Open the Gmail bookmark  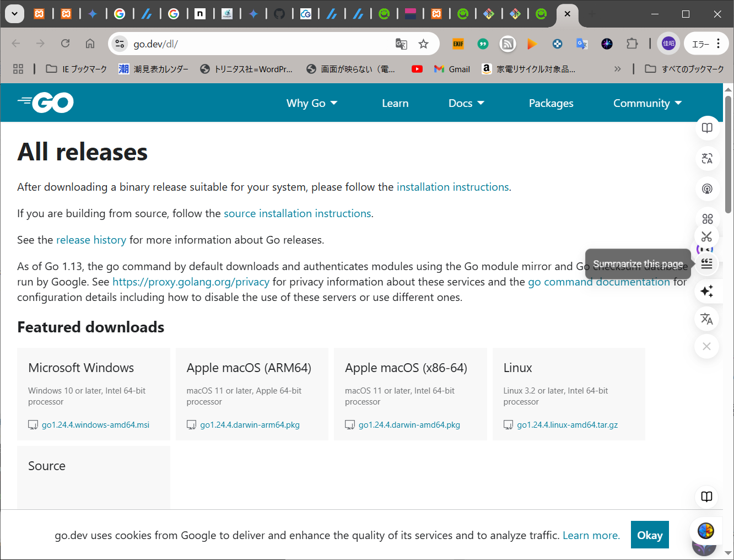[x=452, y=69]
